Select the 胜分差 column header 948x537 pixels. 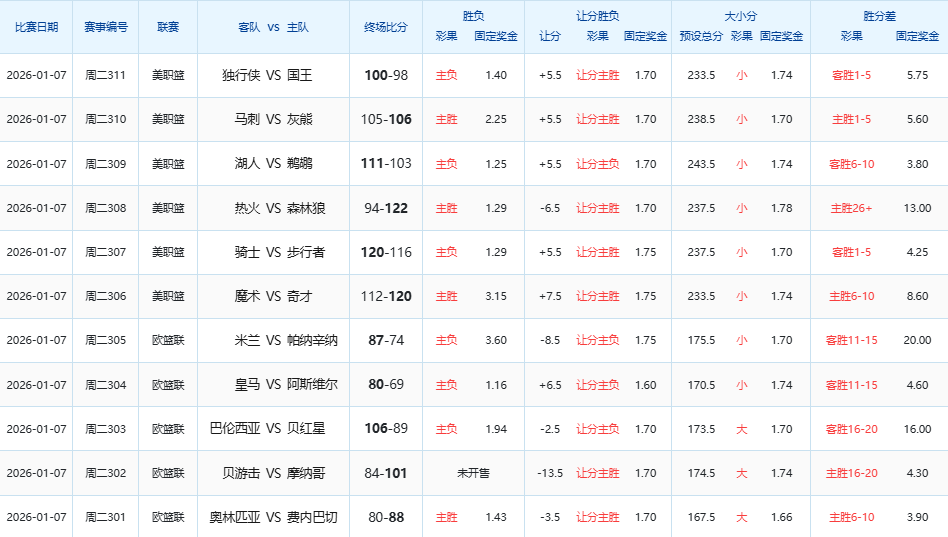(x=878, y=16)
